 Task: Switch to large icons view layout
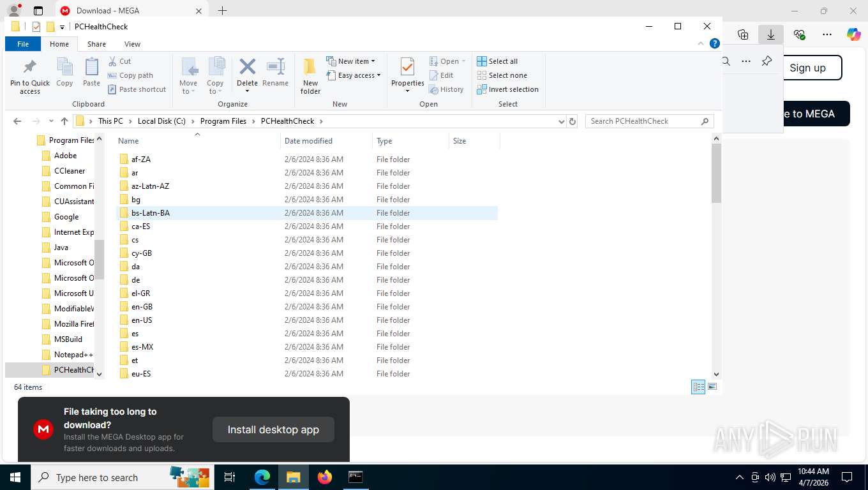[712, 387]
